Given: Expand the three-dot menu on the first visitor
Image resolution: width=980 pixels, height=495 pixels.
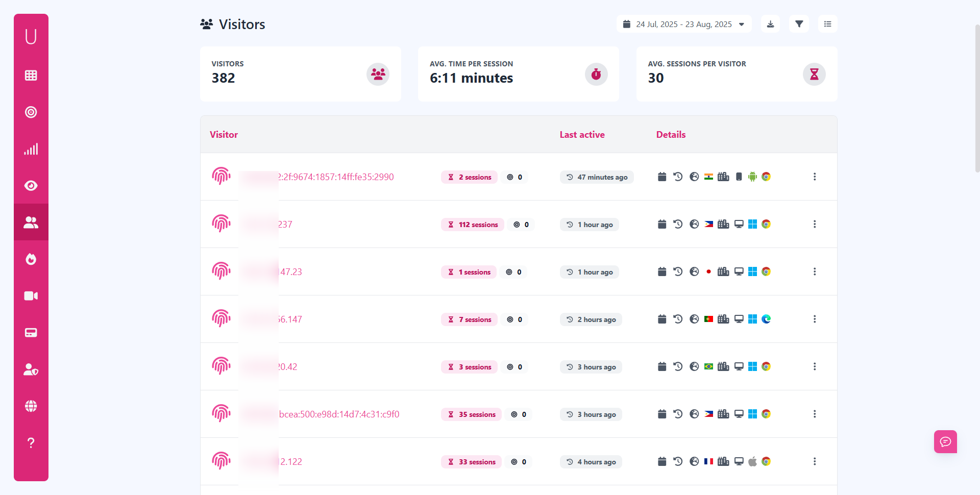Looking at the screenshot, I should [x=815, y=177].
